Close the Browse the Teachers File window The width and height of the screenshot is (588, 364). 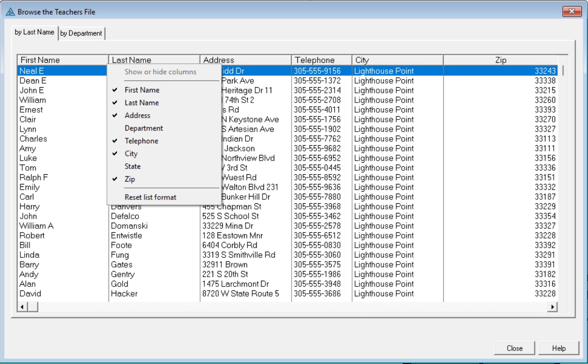click(572, 12)
